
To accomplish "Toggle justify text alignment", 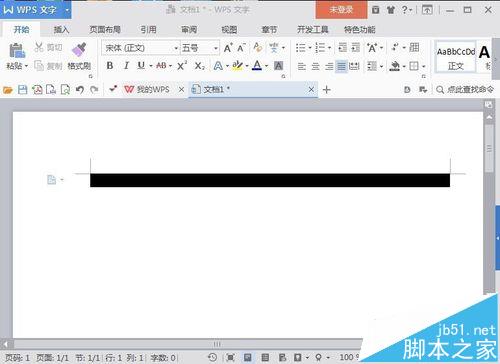I will tap(341, 66).
